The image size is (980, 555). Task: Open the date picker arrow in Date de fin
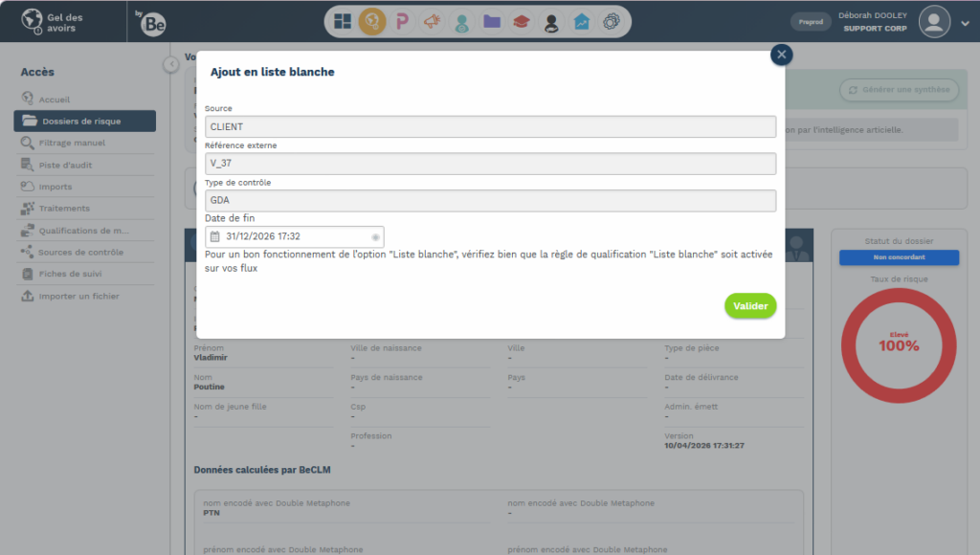[375, 236]
